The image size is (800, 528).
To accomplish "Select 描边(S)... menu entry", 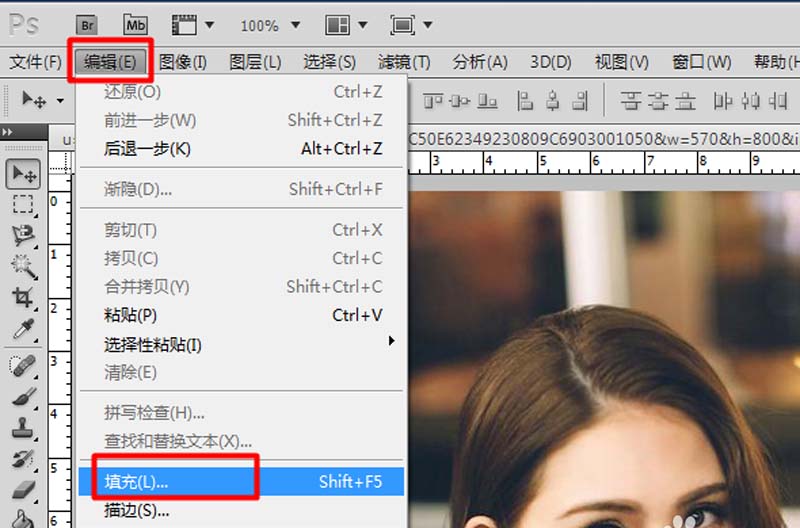I will click(x=242, y=510).
